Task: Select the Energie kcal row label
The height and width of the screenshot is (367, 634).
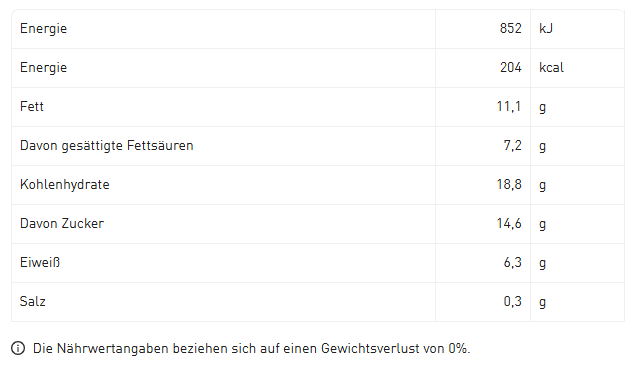Action: pyautogui.click(x=43, y=67)
